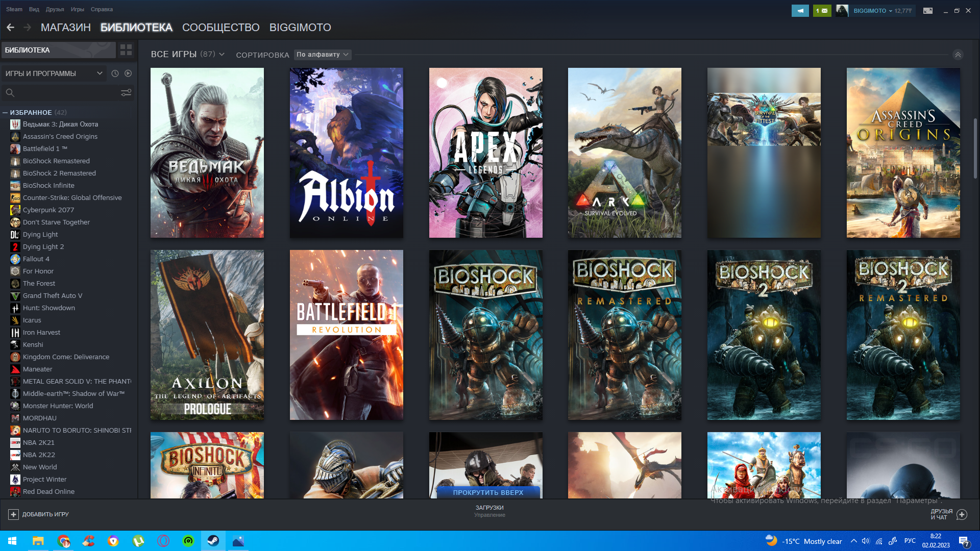
Task: Click ДОБАВИТЬ ИГРУ button
Action: click(39, 514)
